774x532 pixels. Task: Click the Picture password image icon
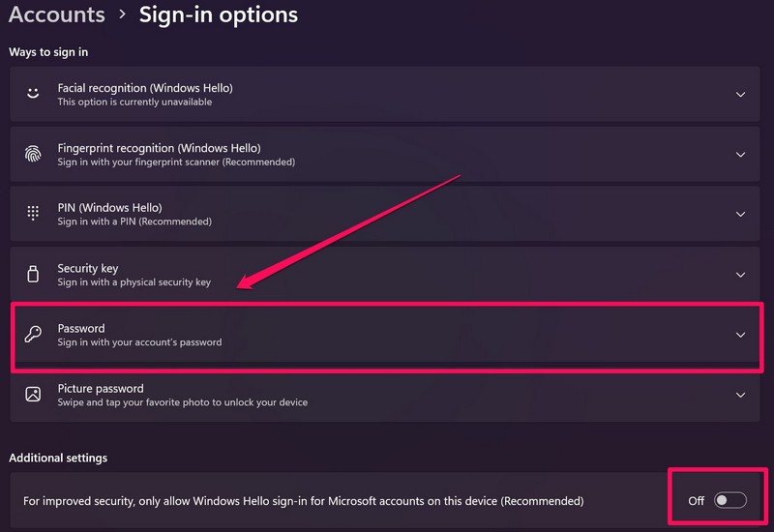click(x=33, y=395)
